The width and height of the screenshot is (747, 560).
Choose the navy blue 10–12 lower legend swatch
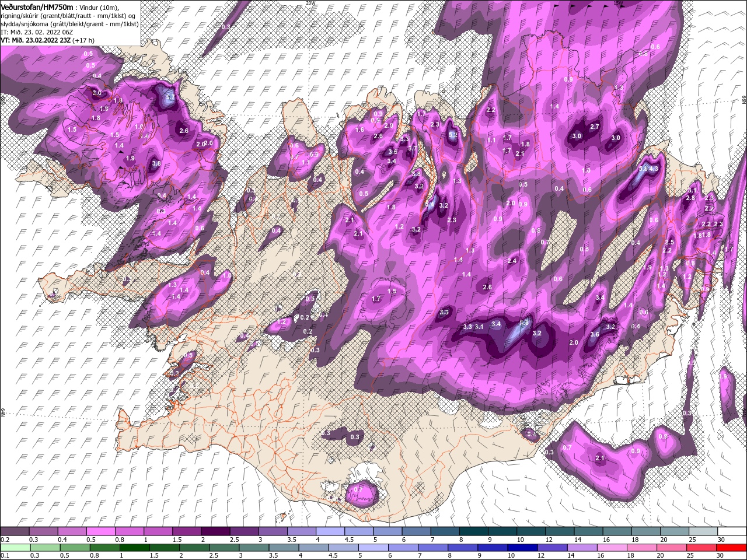pos(522,548)
